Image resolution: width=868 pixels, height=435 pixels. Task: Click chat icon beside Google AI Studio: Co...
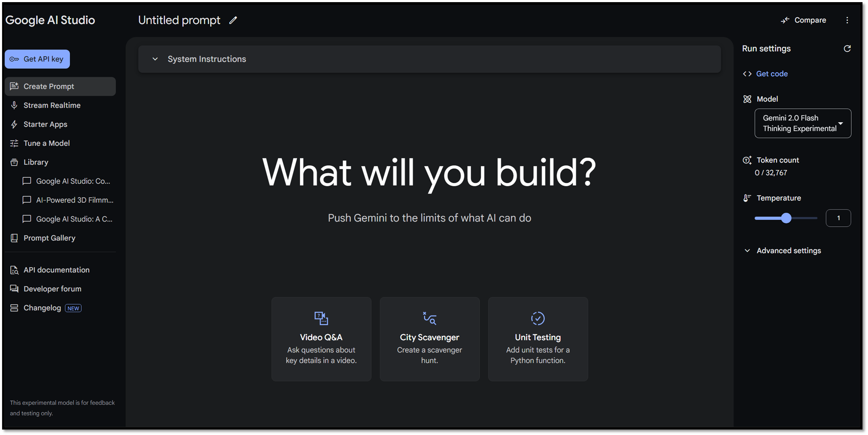click(x=27, y=181)
